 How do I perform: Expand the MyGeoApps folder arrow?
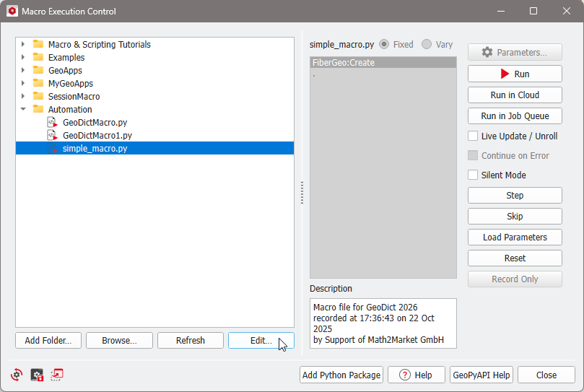pyautogui.click(x=23, y=83)
